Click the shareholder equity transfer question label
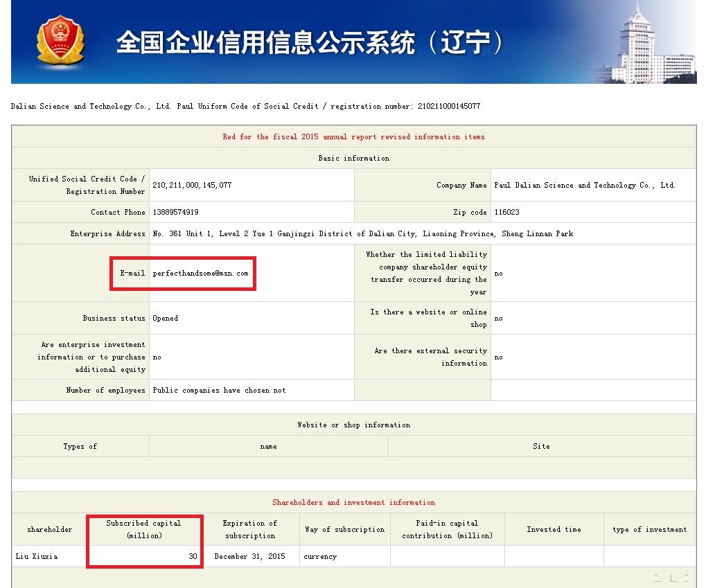 coord(426,274)
